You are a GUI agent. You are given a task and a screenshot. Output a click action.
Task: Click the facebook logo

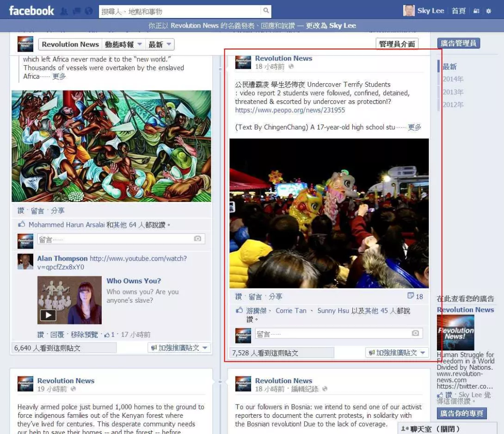[x=31, y=11]
